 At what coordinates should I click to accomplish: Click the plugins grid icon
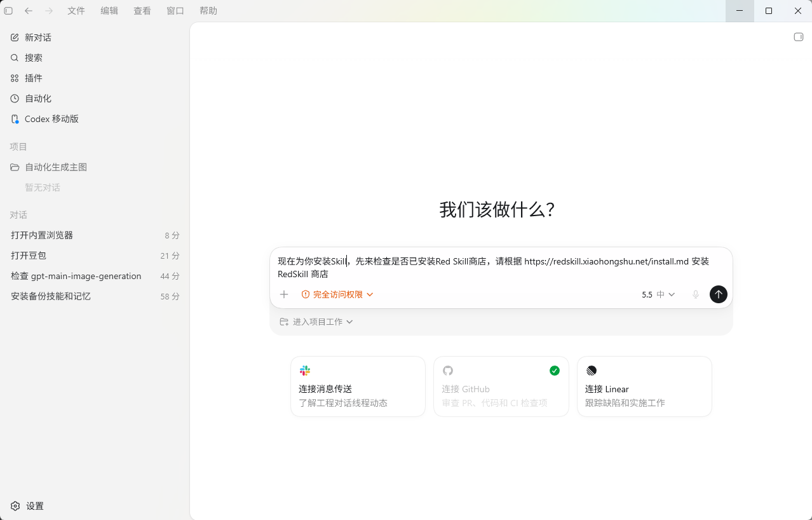pyautogui.click(x=15, y=78)
